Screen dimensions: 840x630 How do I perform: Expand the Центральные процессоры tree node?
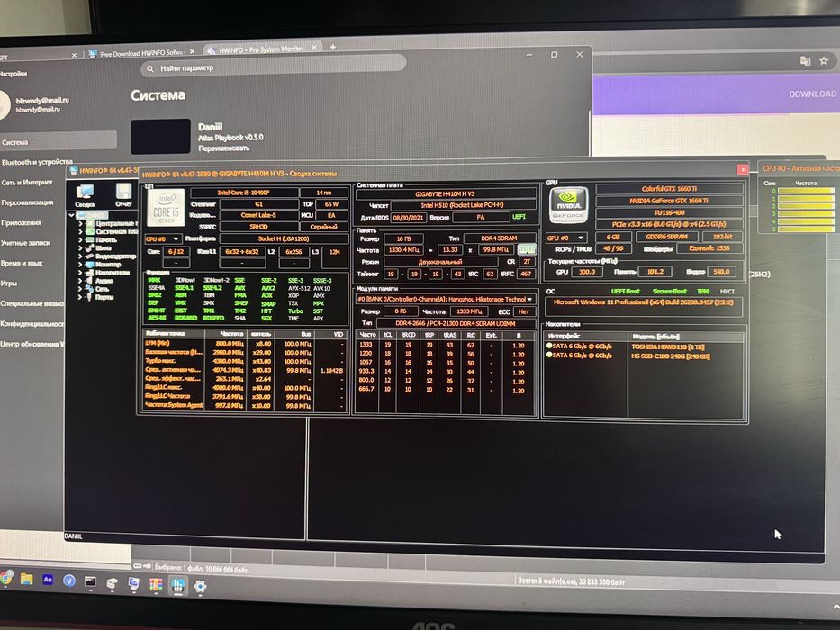pos(80,223)
